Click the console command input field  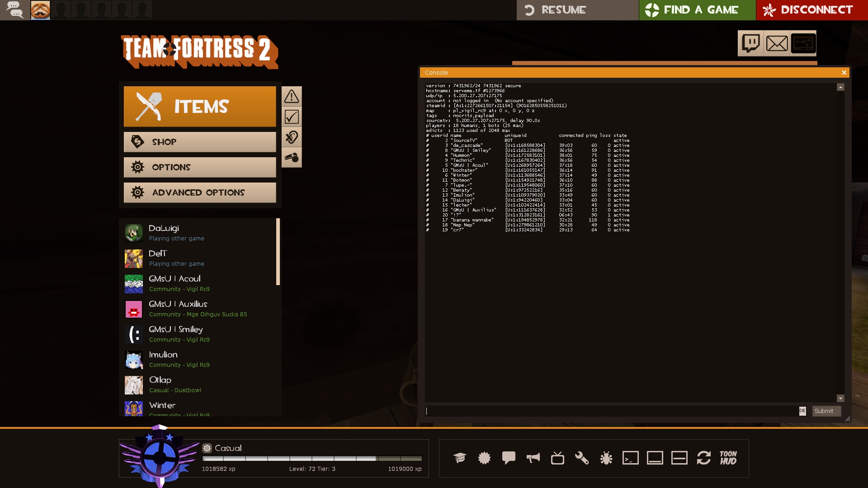(x=610, y=411)
